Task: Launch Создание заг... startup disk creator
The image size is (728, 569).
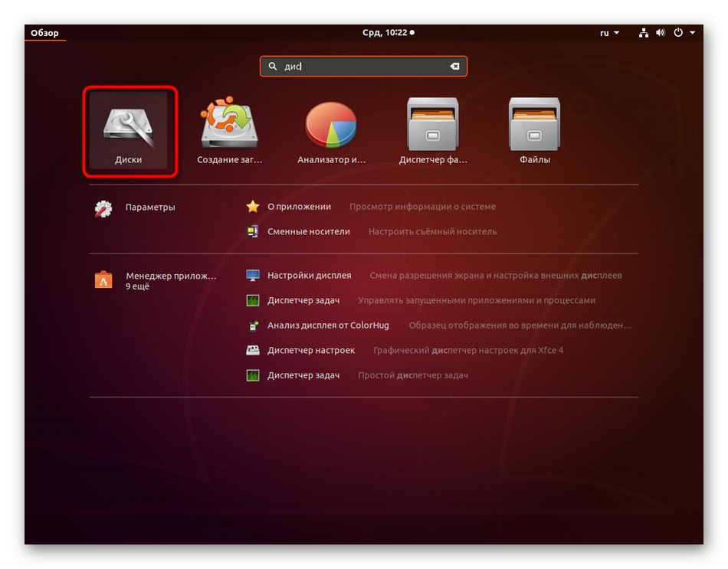Action: click(x=229, y=130)
